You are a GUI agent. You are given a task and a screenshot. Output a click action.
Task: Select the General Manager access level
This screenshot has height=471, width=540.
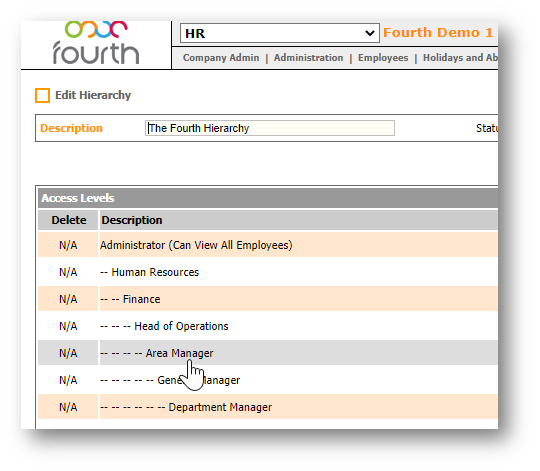click(170, 380)
